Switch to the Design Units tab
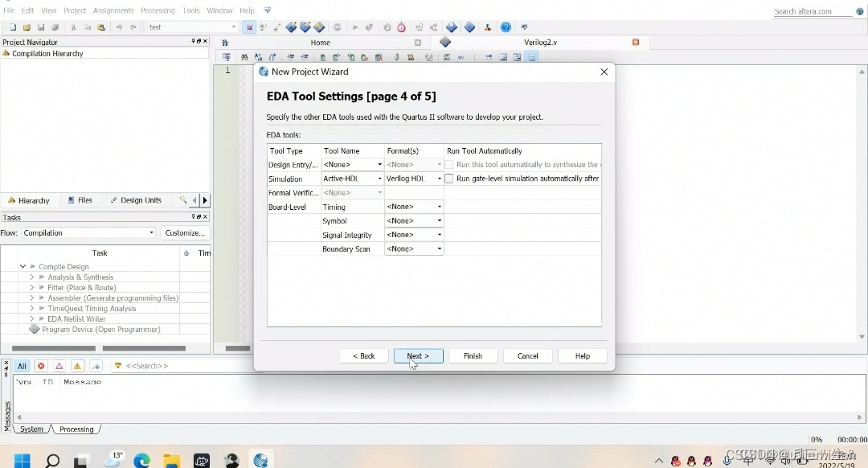Image resolution: width=868 pixels, height=468 pixels. coord(136,200)
